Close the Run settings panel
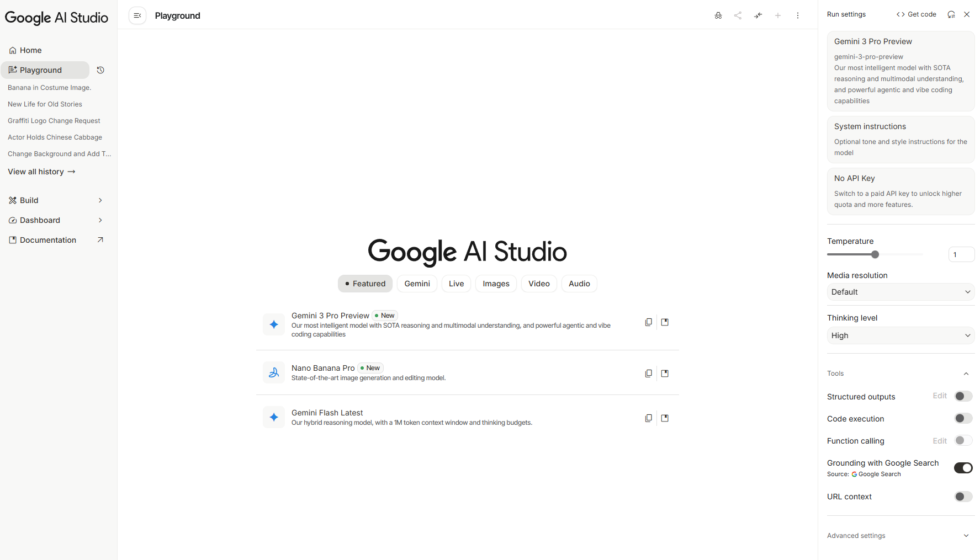The width and height of the screenshot is (980, 560). point(967,14)
